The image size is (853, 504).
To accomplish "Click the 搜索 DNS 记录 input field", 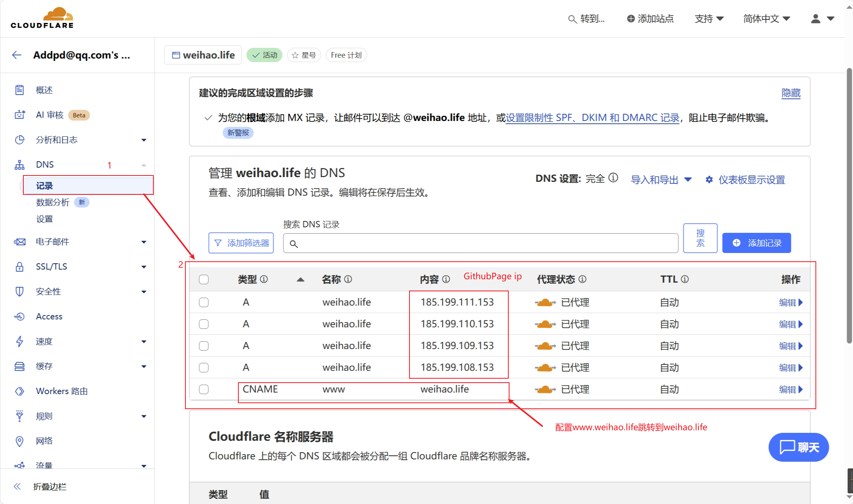I will pyautogui.click(x=481, y=243).
